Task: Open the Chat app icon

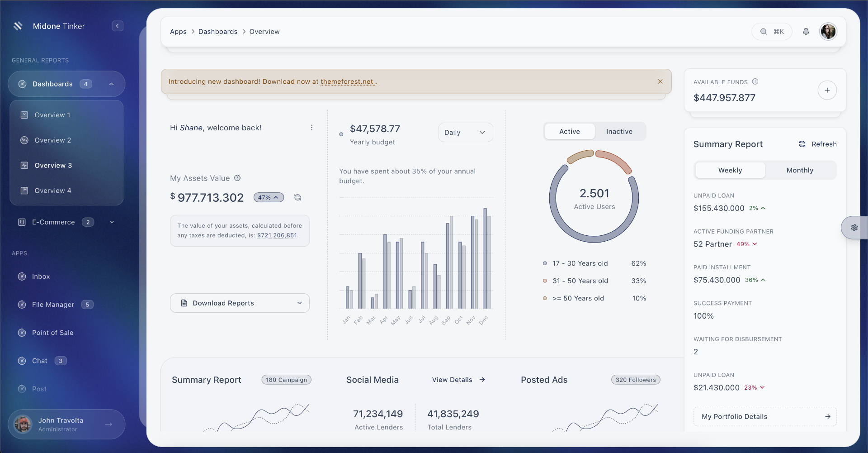Action: coord(22,361)
